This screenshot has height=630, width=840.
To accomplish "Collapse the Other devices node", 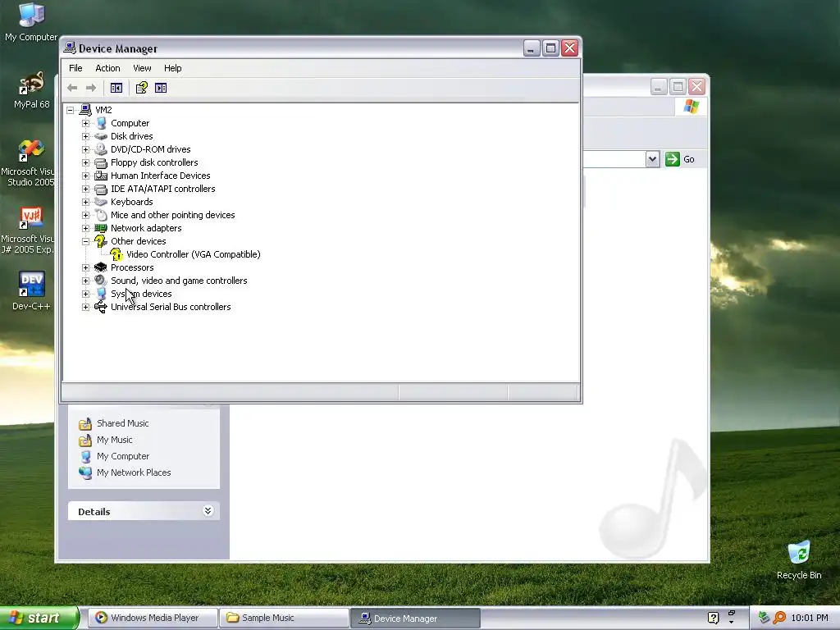I will pos(85,242).
